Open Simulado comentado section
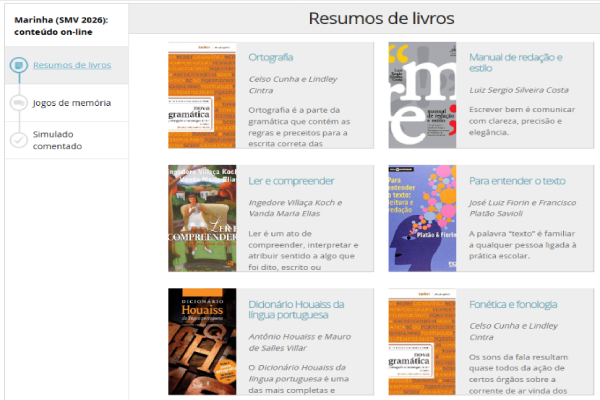Screen dimensions: 600x400 [x=57, y=140]
